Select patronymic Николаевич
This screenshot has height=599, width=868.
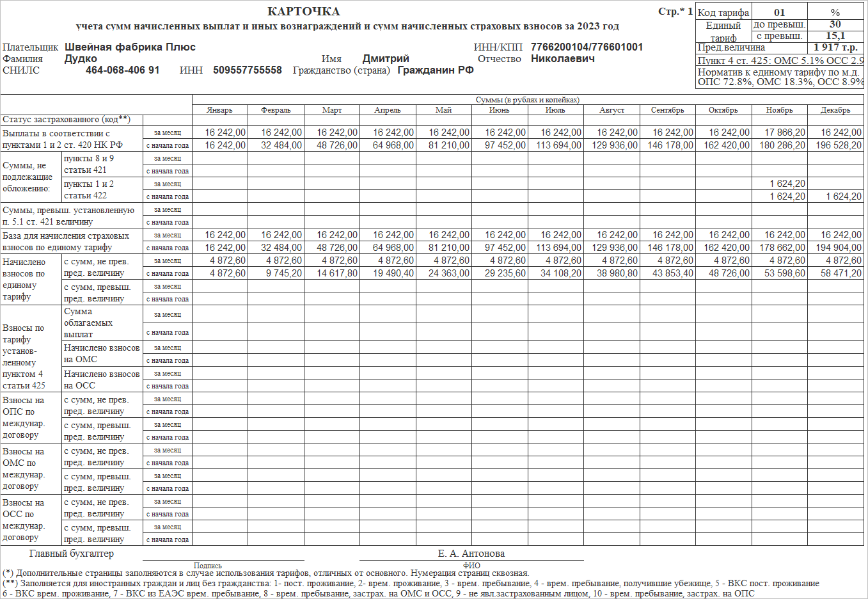click(563, 58)
